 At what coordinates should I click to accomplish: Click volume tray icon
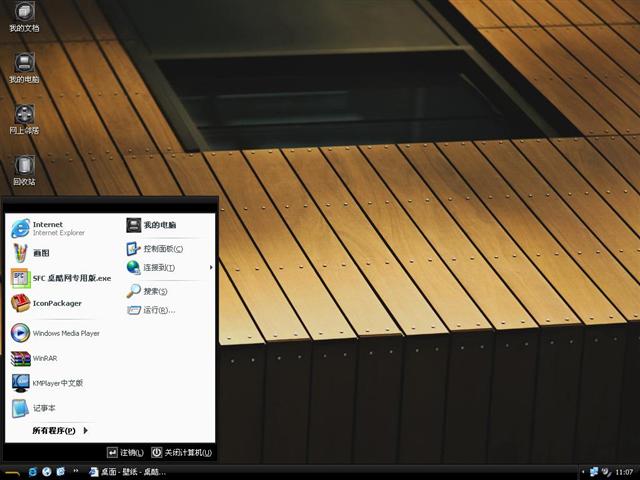[606, 472]
